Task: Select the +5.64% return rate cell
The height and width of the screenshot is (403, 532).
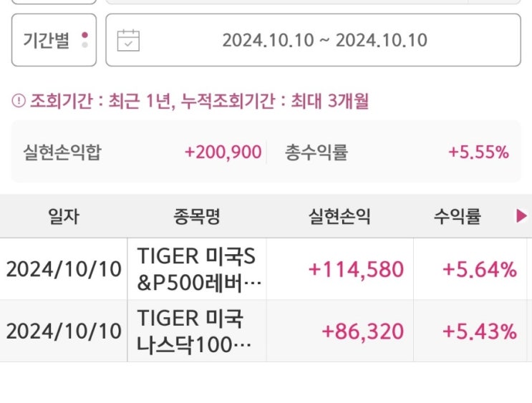Action: pos(479,269)
